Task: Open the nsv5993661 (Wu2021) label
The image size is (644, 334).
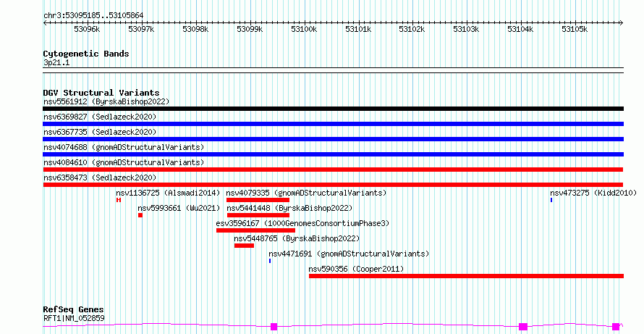Action: coord(179,208)
